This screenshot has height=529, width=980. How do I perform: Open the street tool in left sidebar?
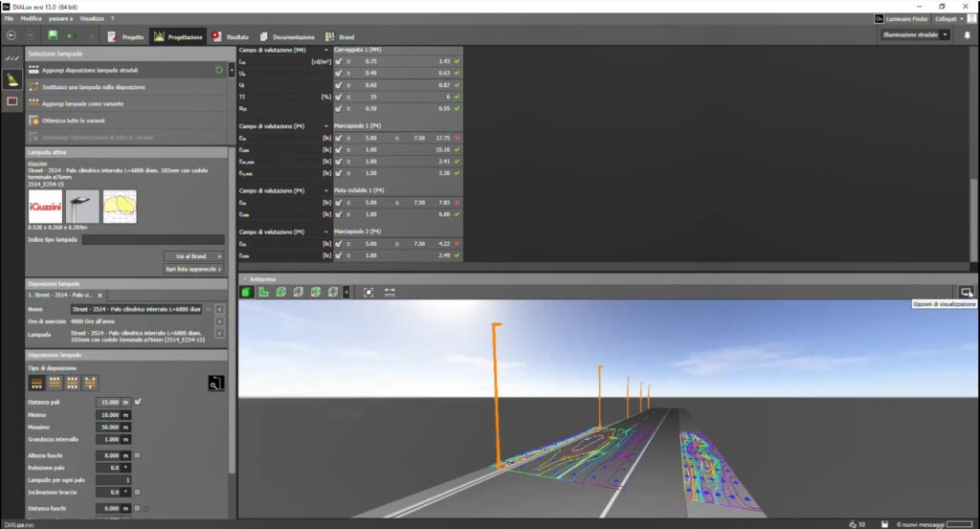12,58
